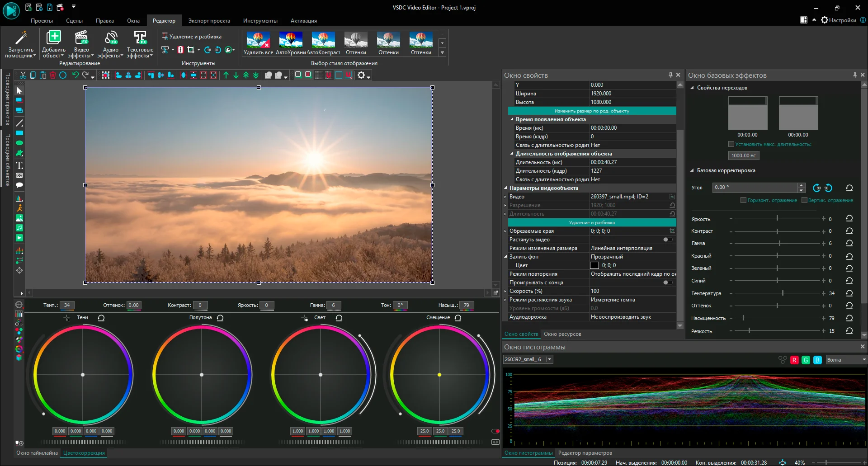Collapse Базовая корректировка section
Screen dimensions: 868x466
coord(692,170)
